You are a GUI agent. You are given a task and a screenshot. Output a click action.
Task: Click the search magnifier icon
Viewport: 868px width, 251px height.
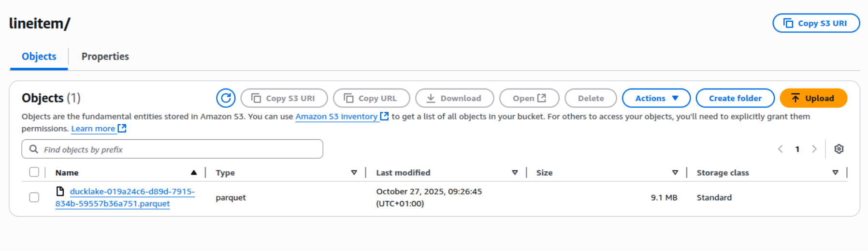[x=34, y=149]
